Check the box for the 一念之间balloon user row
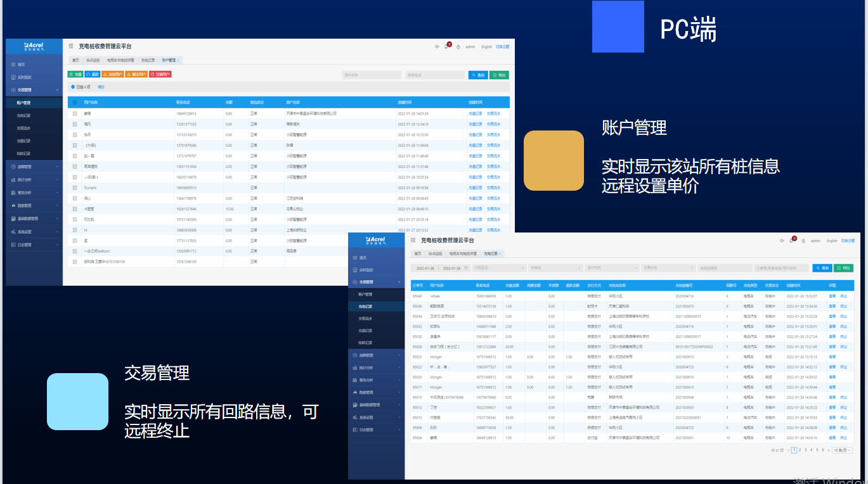The image size is (868, 484). tap(75, 251)
